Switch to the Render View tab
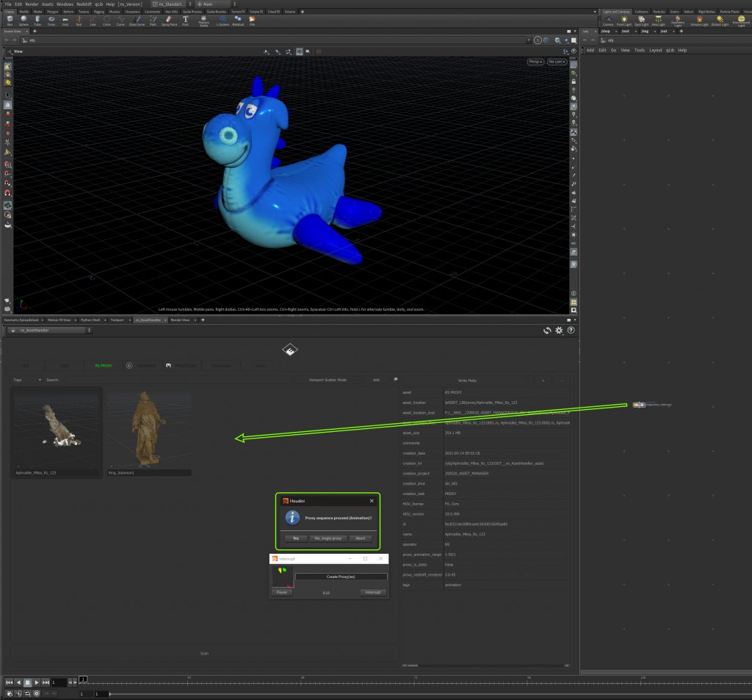 tap(181, 320)
